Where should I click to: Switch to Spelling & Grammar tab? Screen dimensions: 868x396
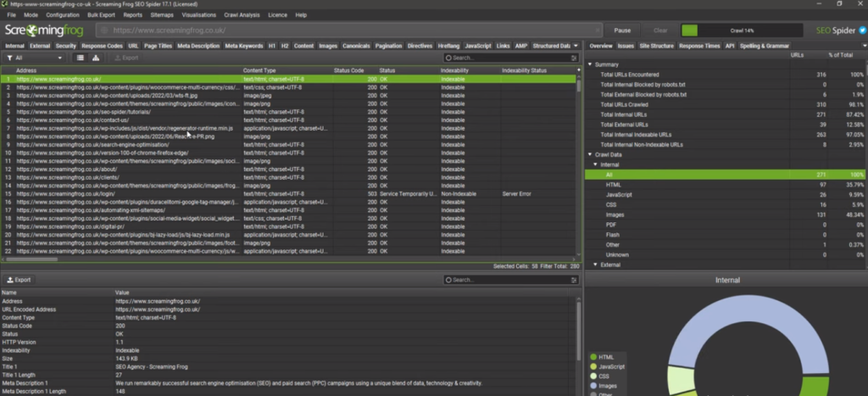(764, 46)
